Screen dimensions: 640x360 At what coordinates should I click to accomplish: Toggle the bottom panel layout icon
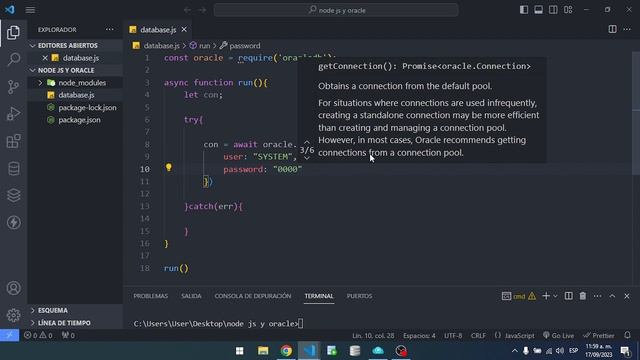(x=538, y=10)
